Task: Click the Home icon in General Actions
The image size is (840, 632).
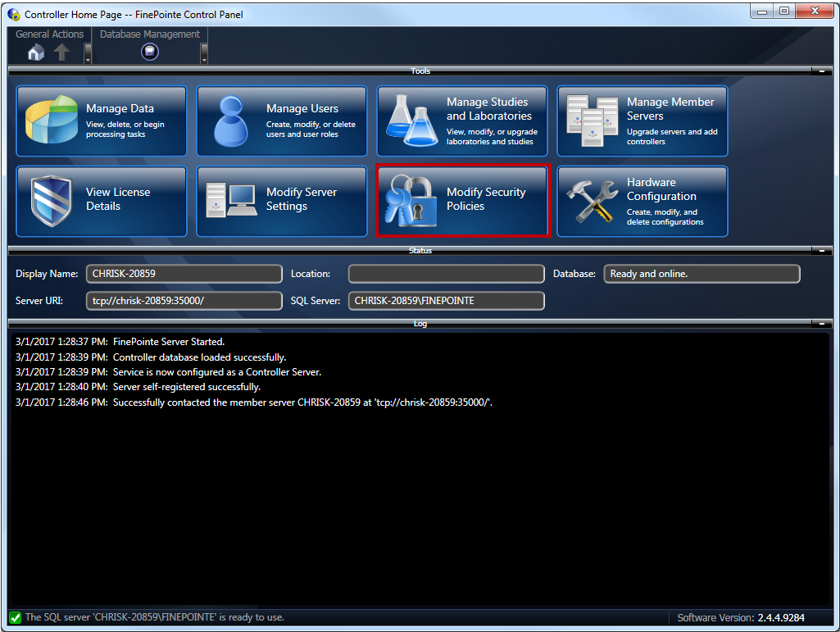Action: click(x=36, y=52)
